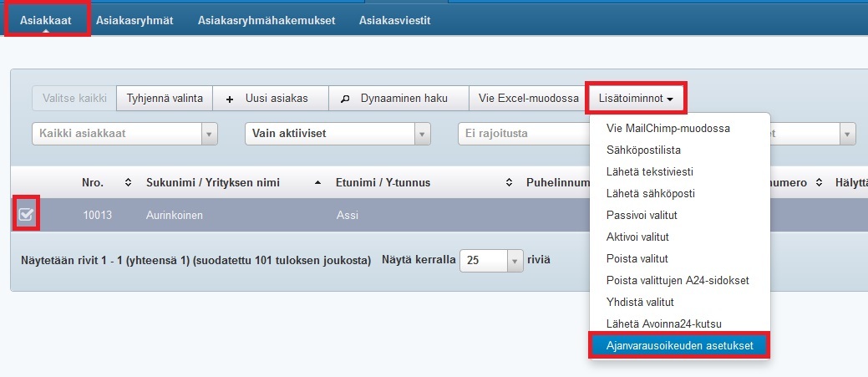Click sort arrow beside Sukunimi / Yrityksen nimi
This screenshot has height=377, width=868.
pyautogui.click(x=317, y=182)
